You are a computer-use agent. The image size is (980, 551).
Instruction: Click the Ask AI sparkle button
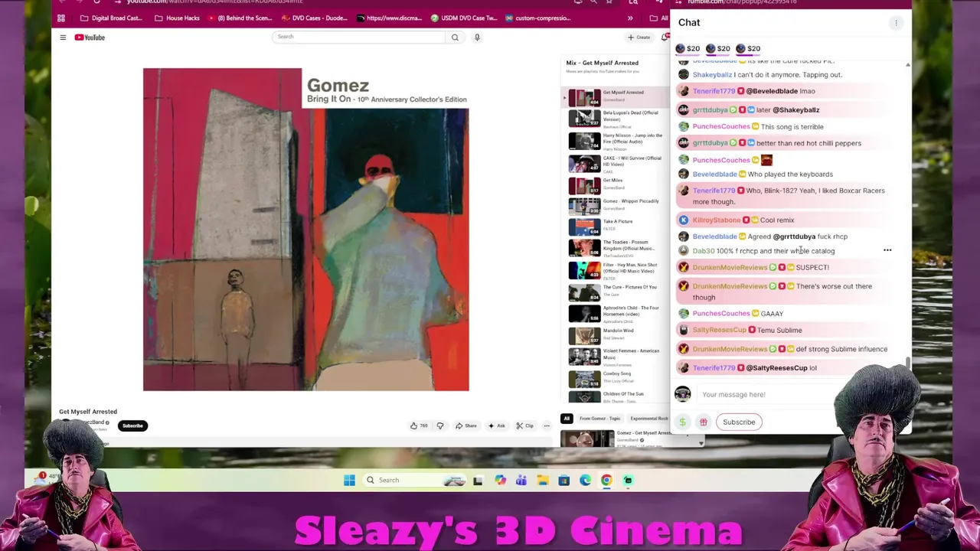tap(497, 425)
